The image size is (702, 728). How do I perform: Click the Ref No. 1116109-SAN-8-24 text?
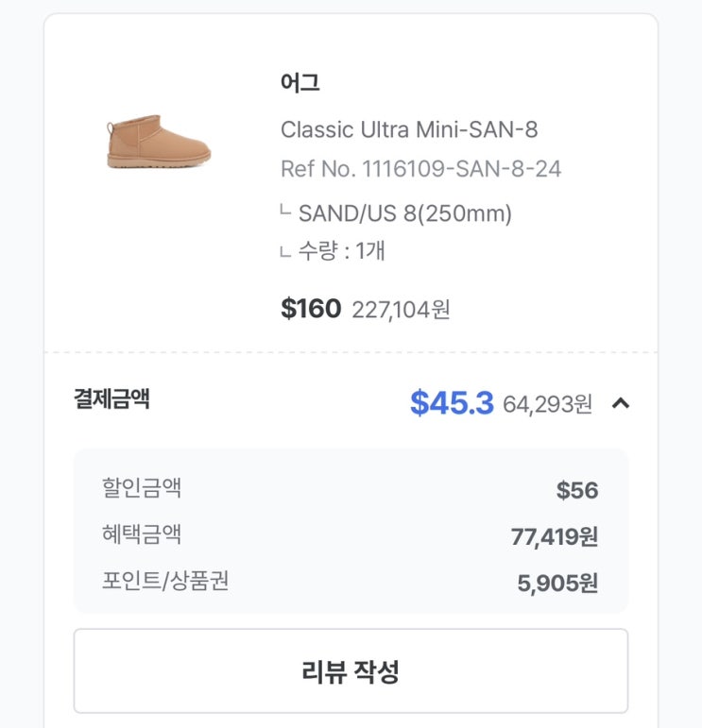tap(420, 169)
